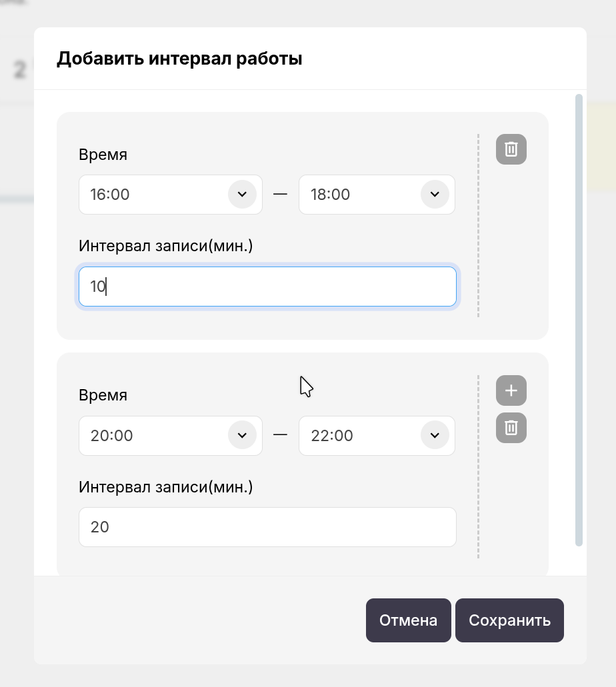Click the scrollbar on the right of the dialog
This screenshot has width=616, height=687.
(578, 320)
